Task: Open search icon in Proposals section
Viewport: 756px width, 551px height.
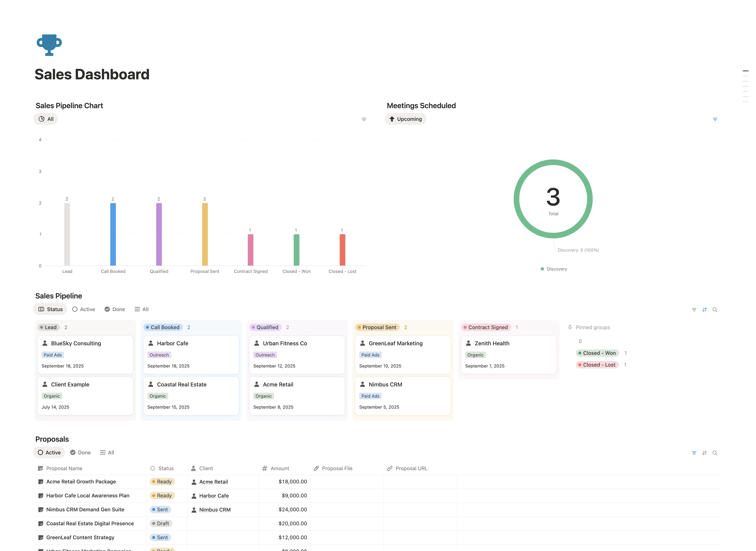Action: pyautogui.click(x=715, y=453)
